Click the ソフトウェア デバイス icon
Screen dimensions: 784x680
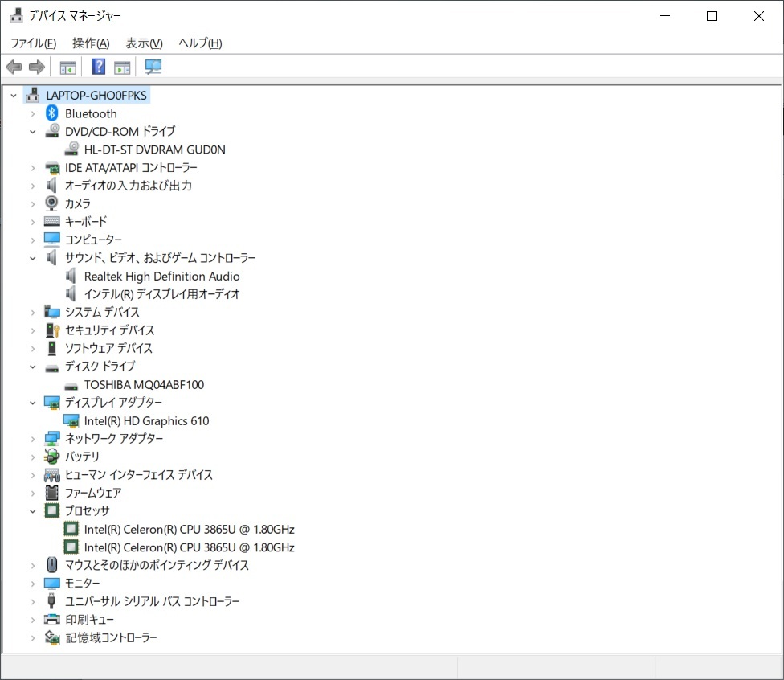(x=51, y=348)
